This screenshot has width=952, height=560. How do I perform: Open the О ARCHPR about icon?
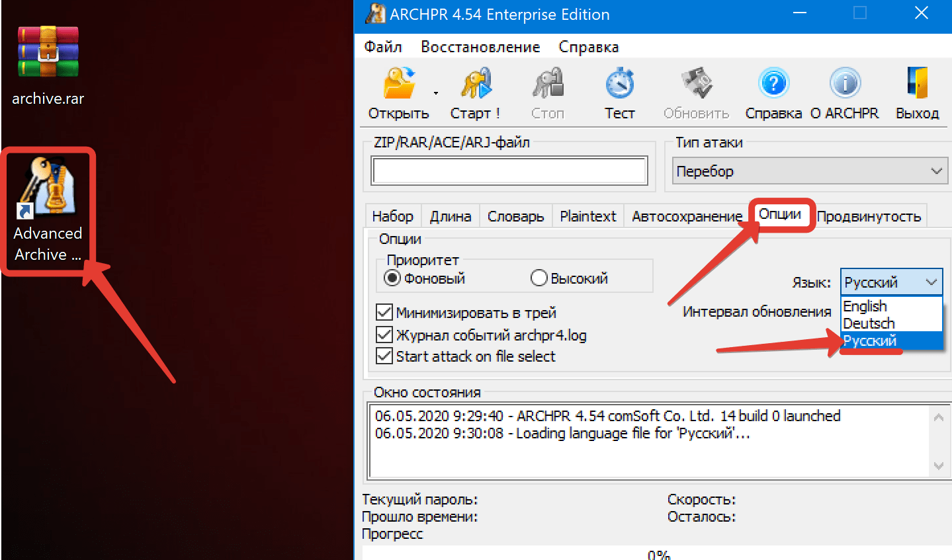click(x=845, y=93)
